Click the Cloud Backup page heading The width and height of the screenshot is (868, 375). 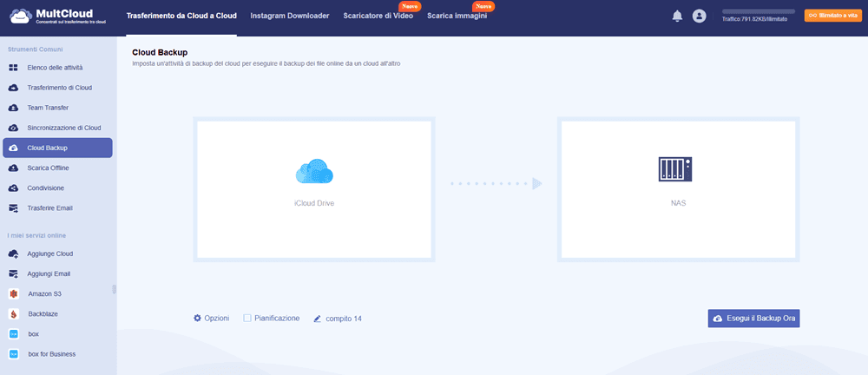(x=160, y=53)
